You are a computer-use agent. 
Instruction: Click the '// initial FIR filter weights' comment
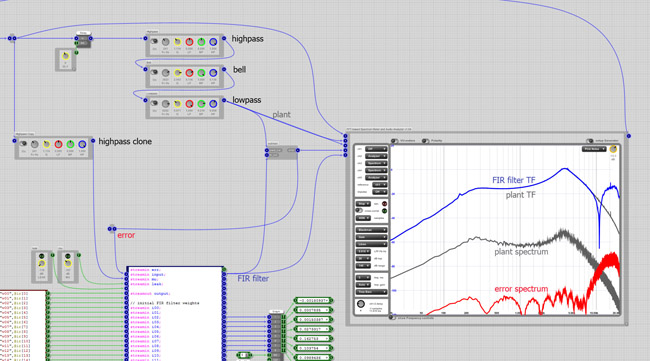(165, 303)
